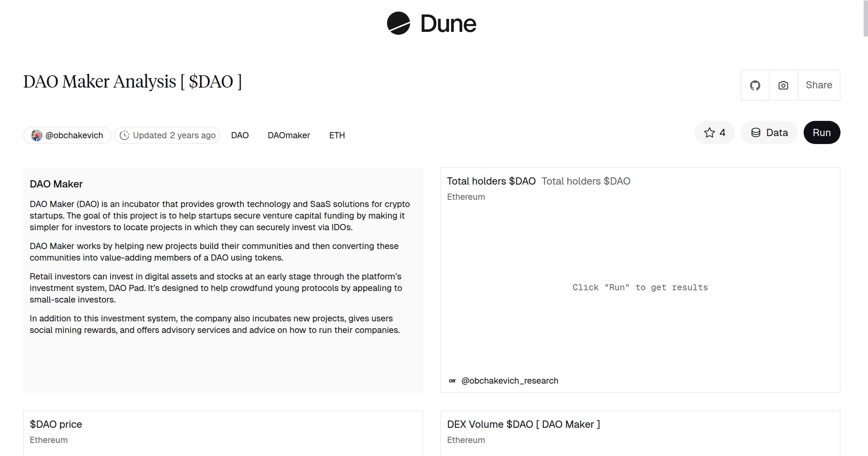Click the Data button

coord(769,132)
